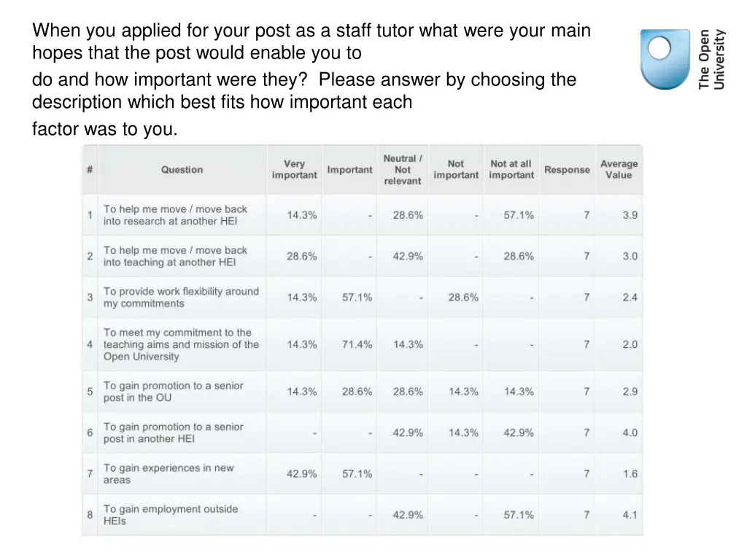
Task: Click 'To gain employment outside HEIs' row
Action: coord(362,515)
